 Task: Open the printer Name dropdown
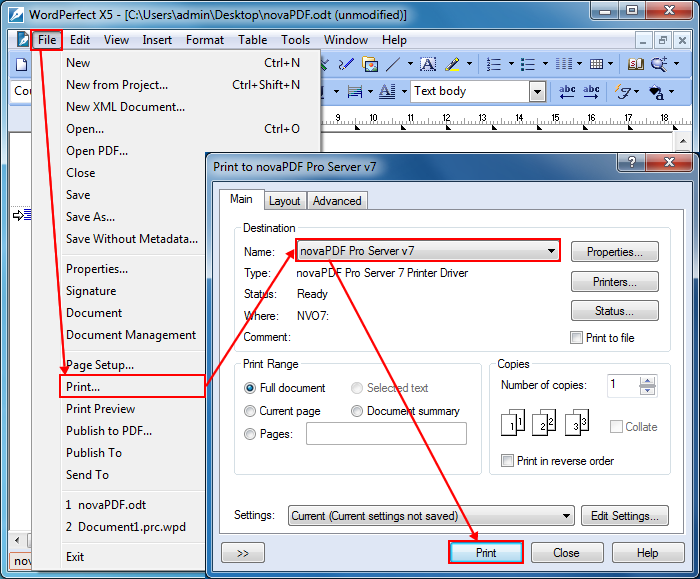[428, 250]
